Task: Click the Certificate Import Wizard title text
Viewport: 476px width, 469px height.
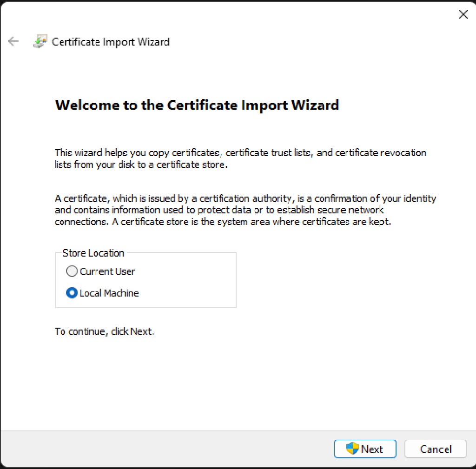Action: [x=111, y=41]
